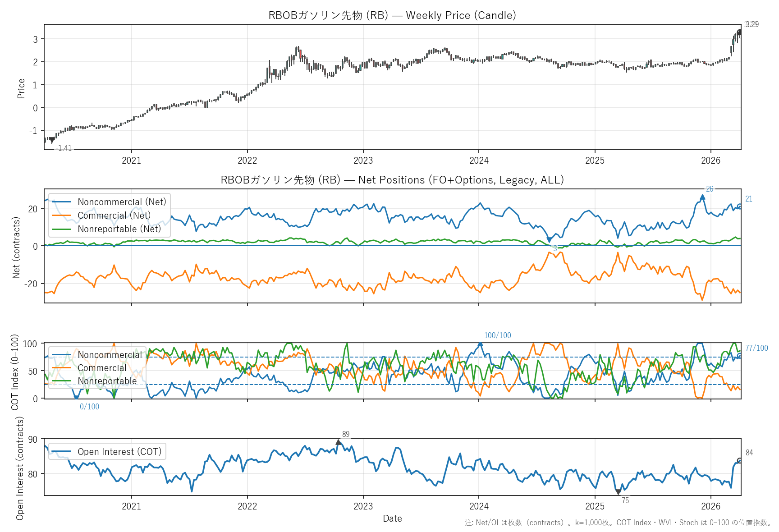The image size is (779, 532).
Task: Click the Noncommercial net low triangle labeled 3
Action: (x=549, y=240)
